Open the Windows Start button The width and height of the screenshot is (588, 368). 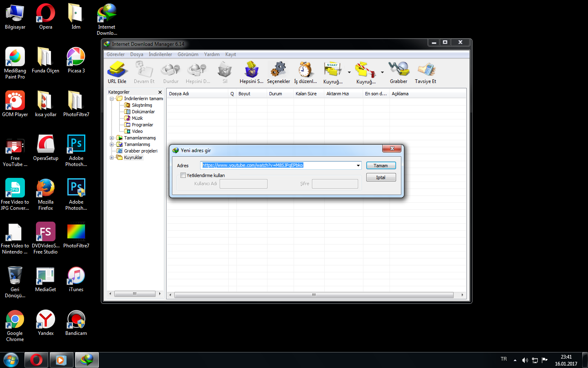pos(11,360)
